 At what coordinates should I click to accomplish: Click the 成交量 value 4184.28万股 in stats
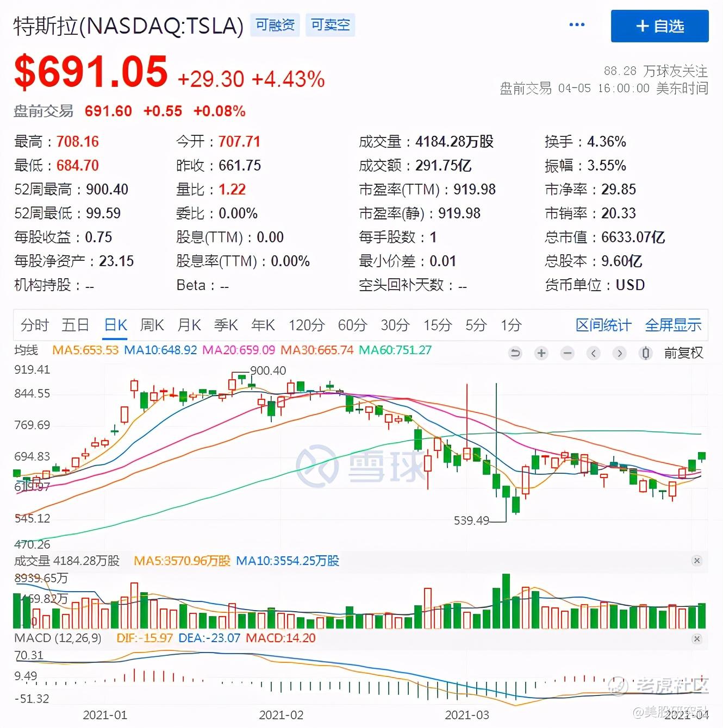click(x=454, y=142)
